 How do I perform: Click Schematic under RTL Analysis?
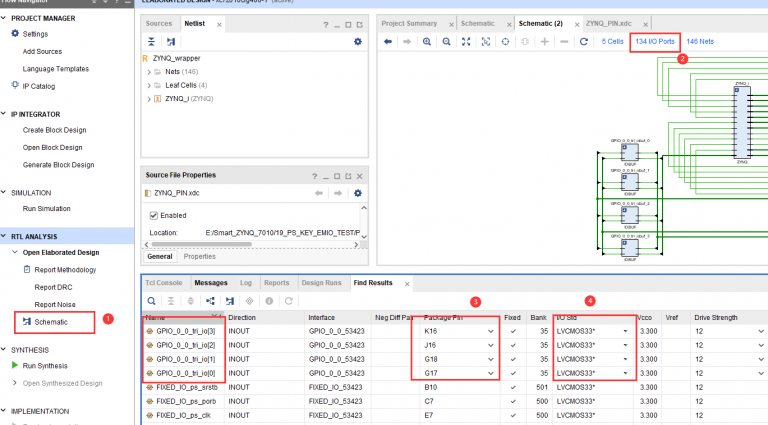[51, 322]
